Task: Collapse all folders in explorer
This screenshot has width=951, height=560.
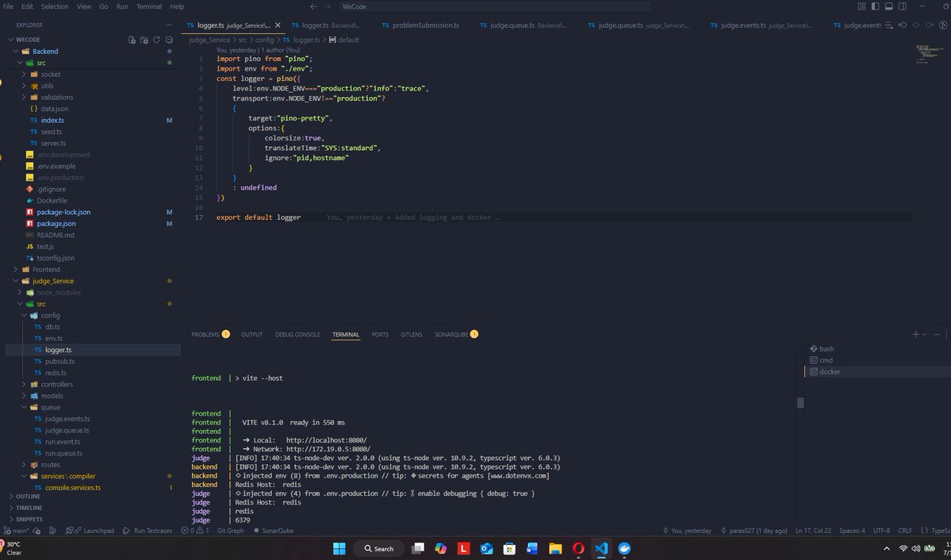Action: point(169,40)
